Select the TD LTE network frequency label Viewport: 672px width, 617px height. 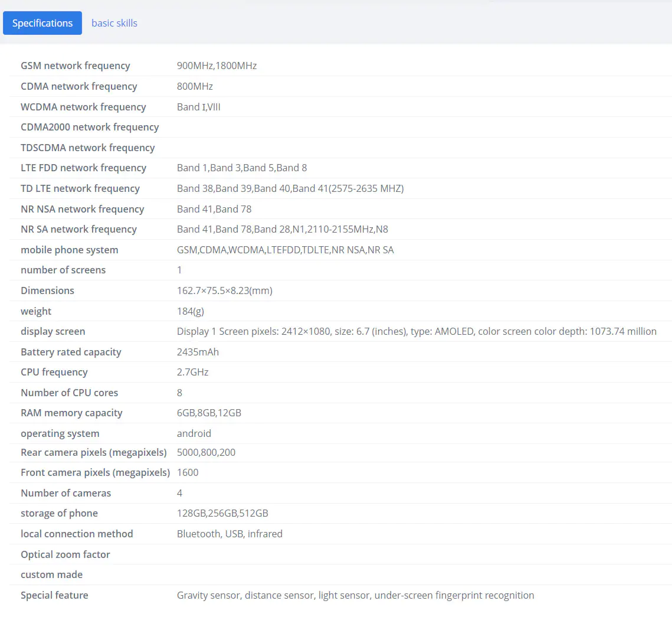click(x=80, y=188)
